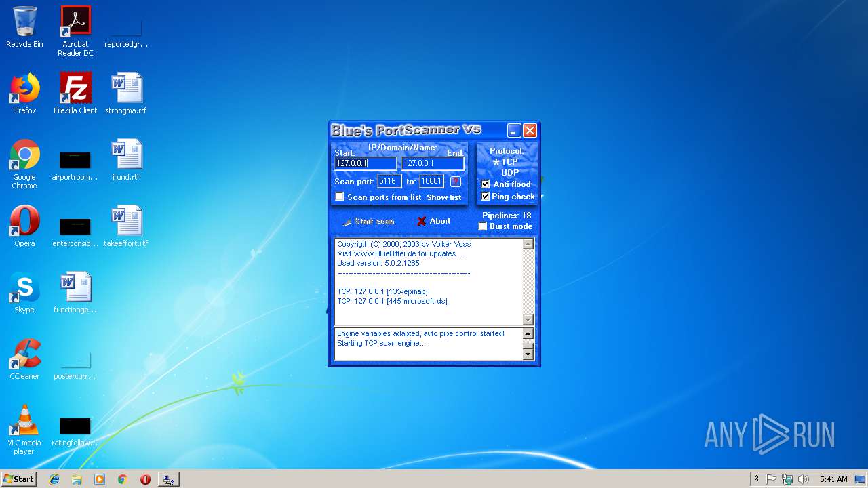
Task: Click results list scrollbar up arrow
Action: pyautogui.click(x=528, y=244)
